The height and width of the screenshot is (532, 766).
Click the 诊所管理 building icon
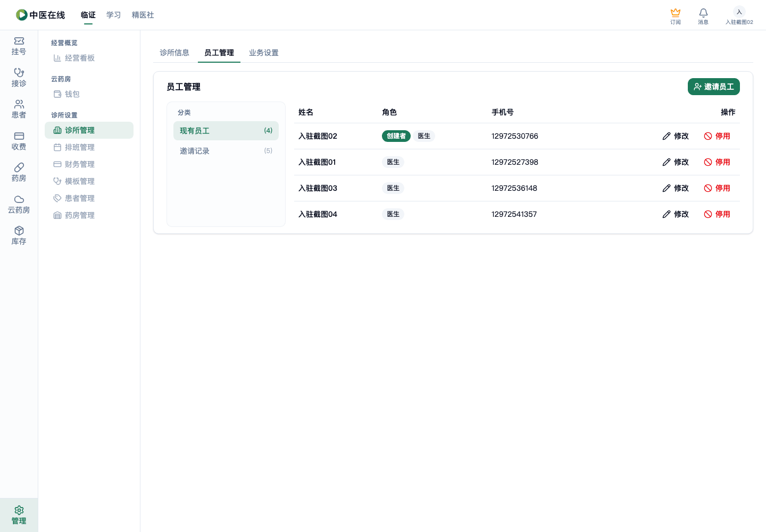(57, 130)
